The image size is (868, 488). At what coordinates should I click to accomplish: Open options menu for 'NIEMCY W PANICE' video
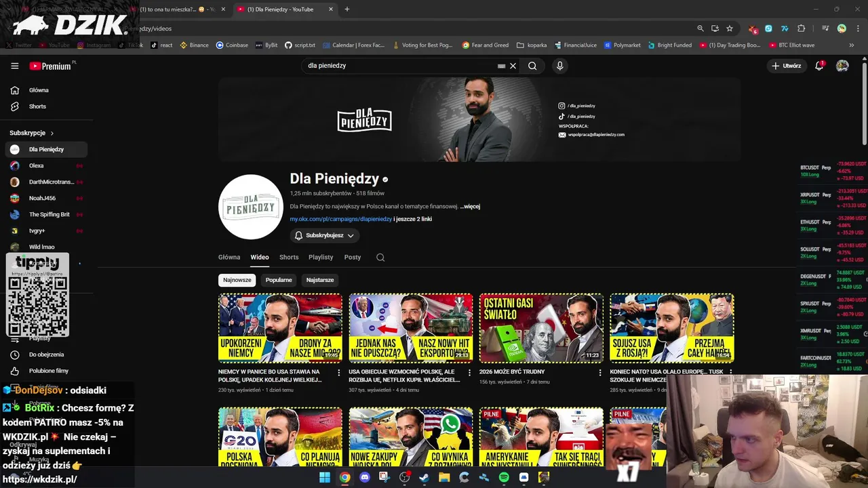[x=339, y=373]
